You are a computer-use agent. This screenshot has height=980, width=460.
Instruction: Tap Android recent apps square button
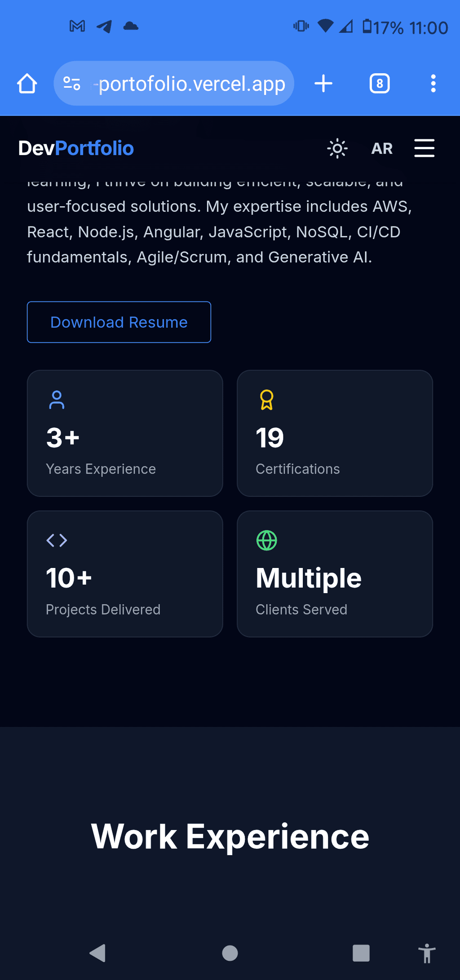point(361,953)
